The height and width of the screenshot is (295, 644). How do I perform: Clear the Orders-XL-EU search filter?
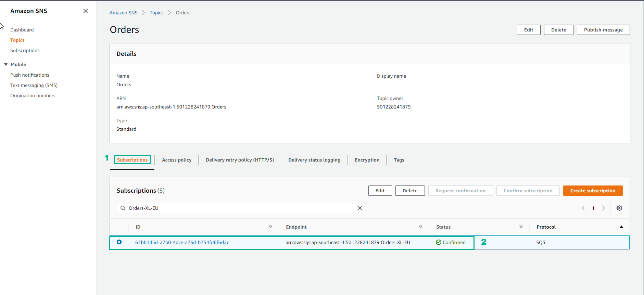click(360, 208)
